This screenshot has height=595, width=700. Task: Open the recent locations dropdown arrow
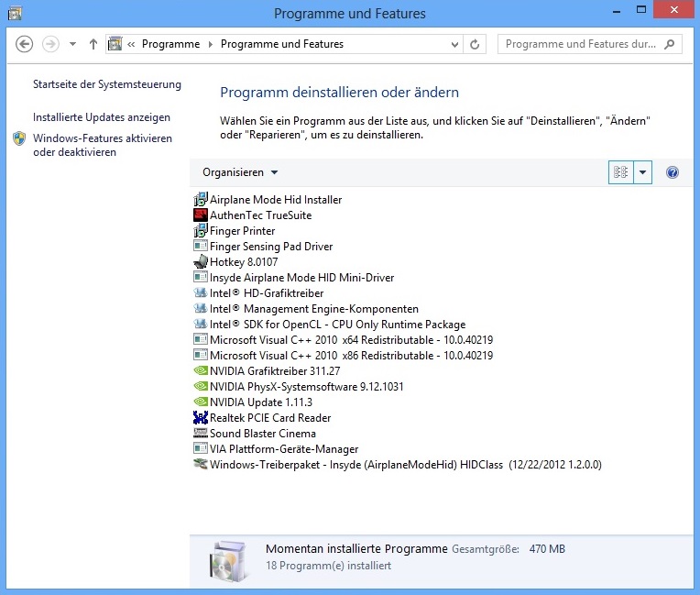click(x=72, y=44)
